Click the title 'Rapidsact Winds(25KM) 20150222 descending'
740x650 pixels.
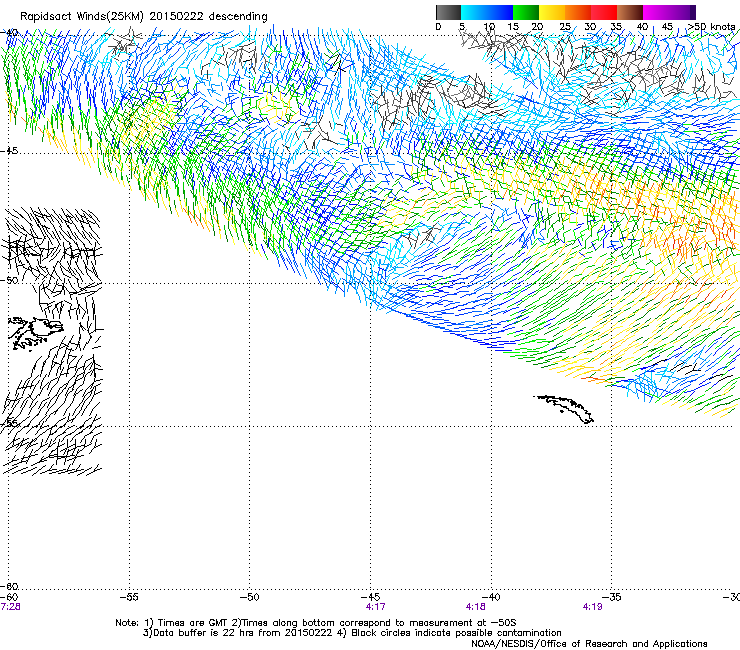click(x=143, y=17)
